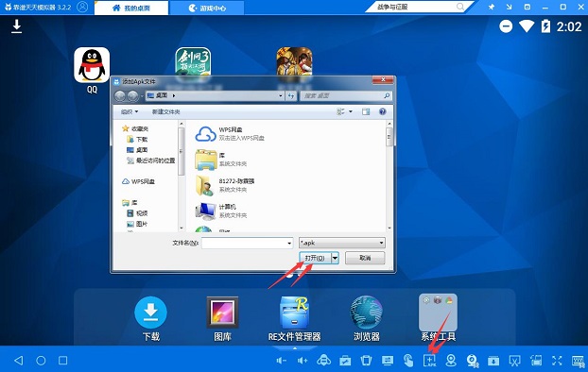Click the webcam icon in bottom toolbar
The image size is (588, 372).
[472, 361]
